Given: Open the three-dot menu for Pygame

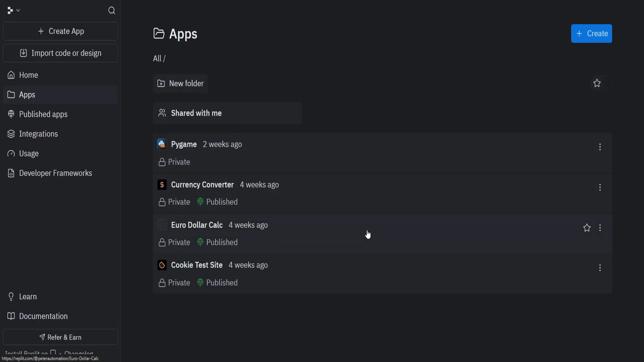Looking at the screenshot, I should click(600, 147).
